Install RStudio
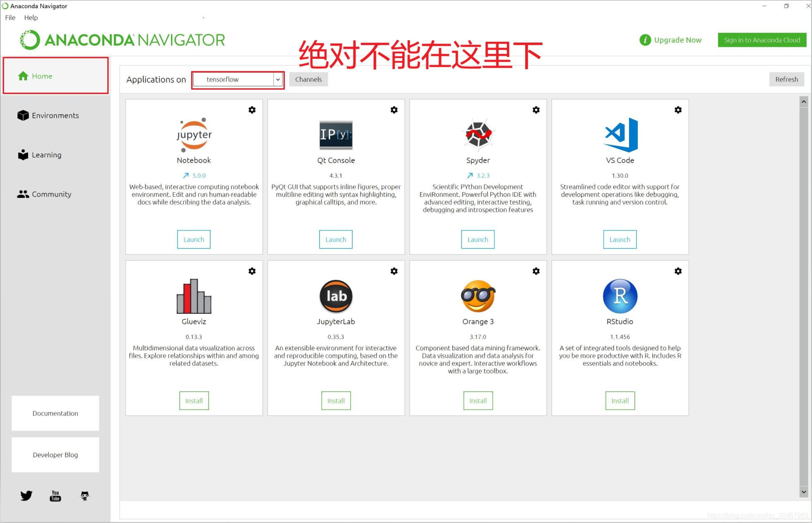The width and height of the screenshot is (812, 523). (620, 400)
